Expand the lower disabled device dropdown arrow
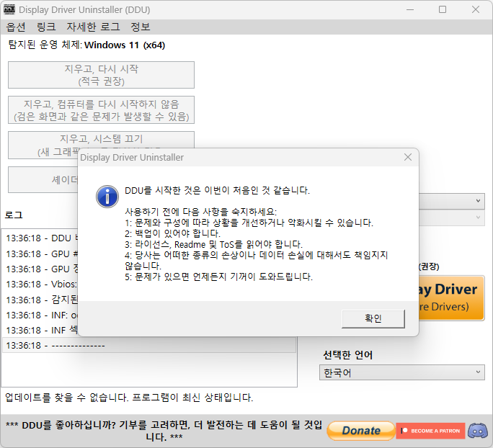Viewport: 493px width, 448px height. (x=478, y=218)
